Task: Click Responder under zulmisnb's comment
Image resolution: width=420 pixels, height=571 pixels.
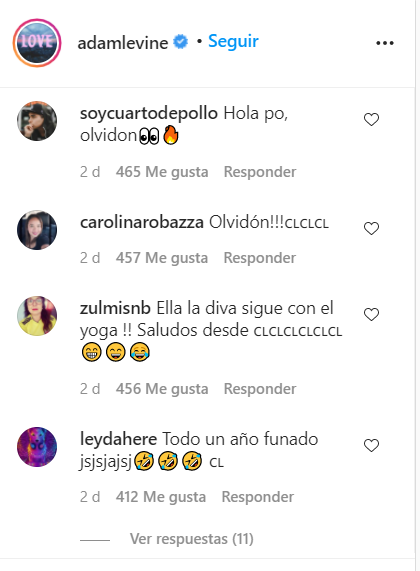Action: 260,389
